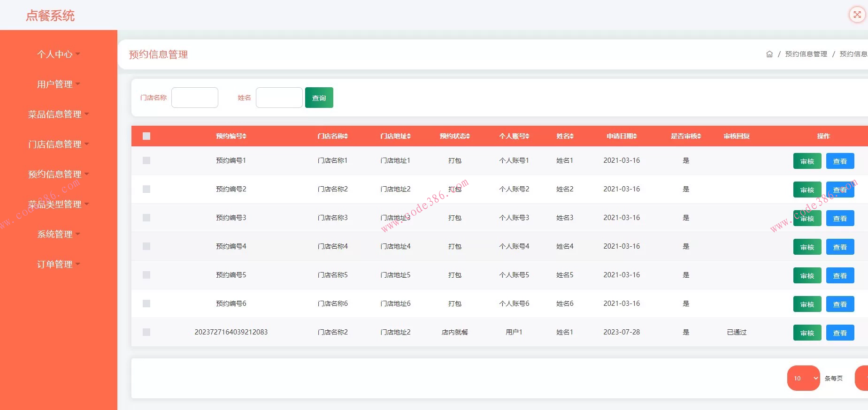868x410 pixels.
Task: Sort table by 是否审核 column
Action: point(699,137)
